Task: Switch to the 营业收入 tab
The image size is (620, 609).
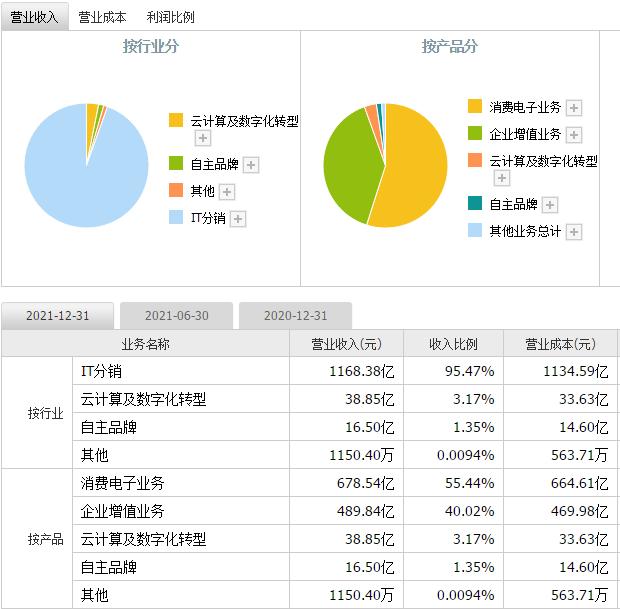Action: 35,17
